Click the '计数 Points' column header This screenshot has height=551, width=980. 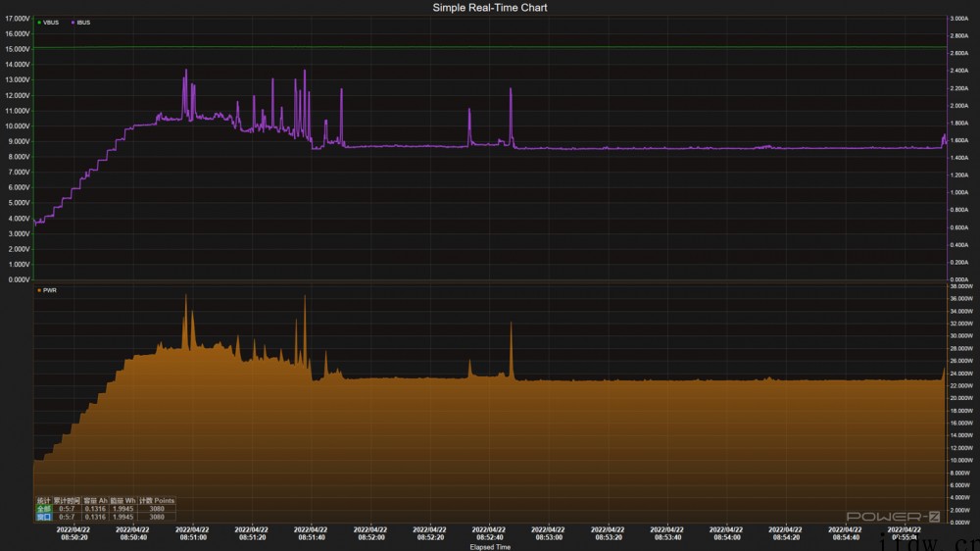tap(156, 501)
